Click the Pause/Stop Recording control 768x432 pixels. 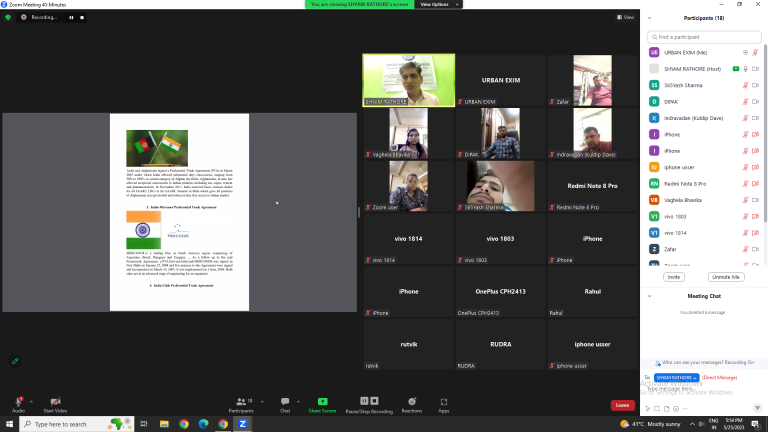coord(370,402)
